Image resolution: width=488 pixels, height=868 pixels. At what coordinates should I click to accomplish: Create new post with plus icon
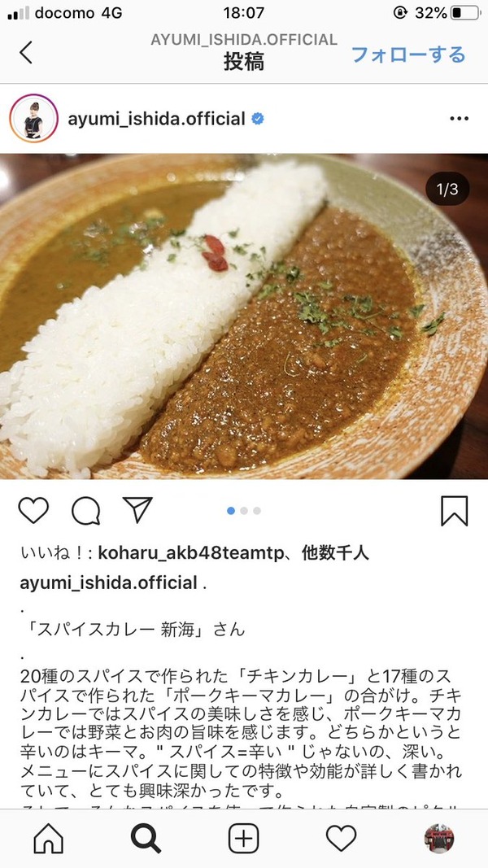pos(243,838)
